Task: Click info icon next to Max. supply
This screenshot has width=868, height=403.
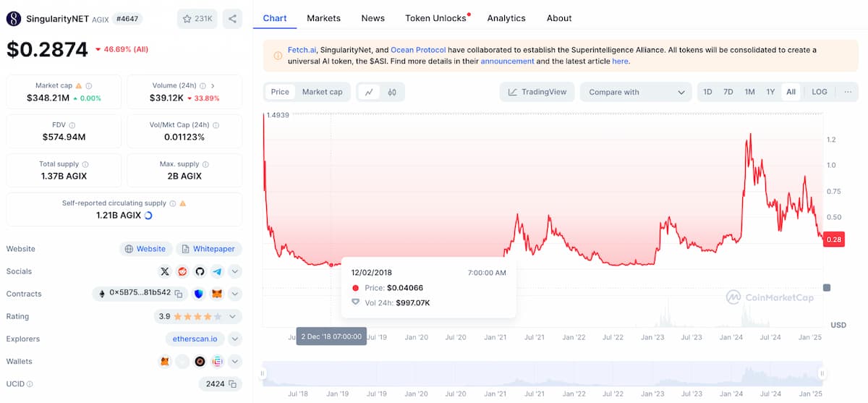Action: (x=206, y=164)
